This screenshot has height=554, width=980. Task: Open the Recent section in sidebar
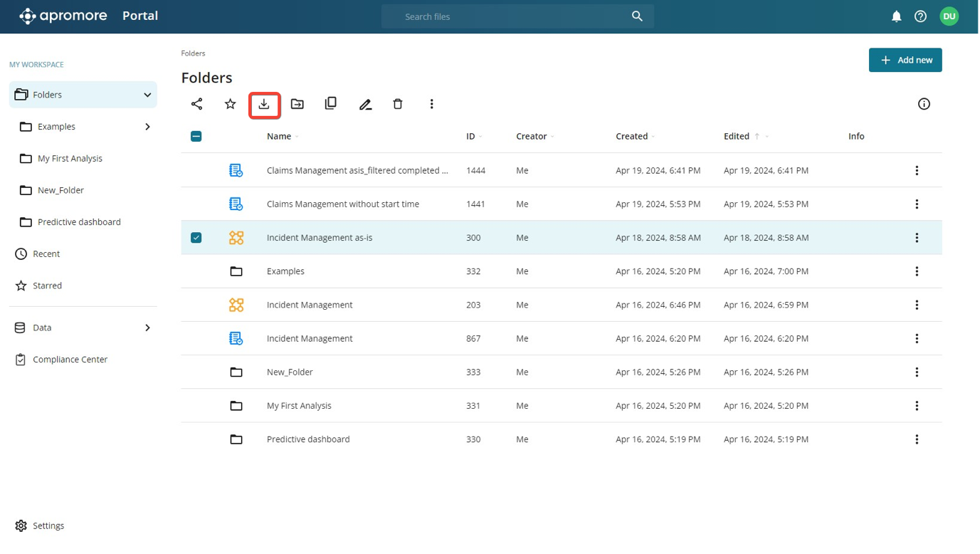coord(46,254)
